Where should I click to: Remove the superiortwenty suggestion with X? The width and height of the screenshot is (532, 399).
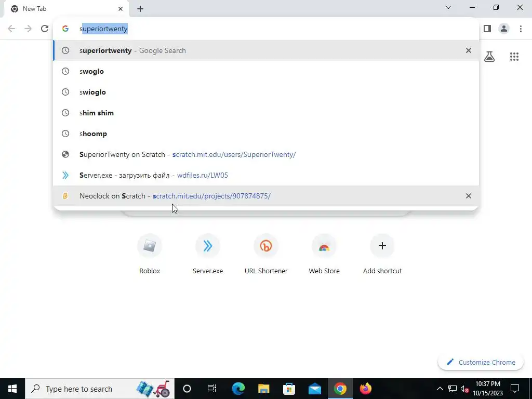pos(469,50)
